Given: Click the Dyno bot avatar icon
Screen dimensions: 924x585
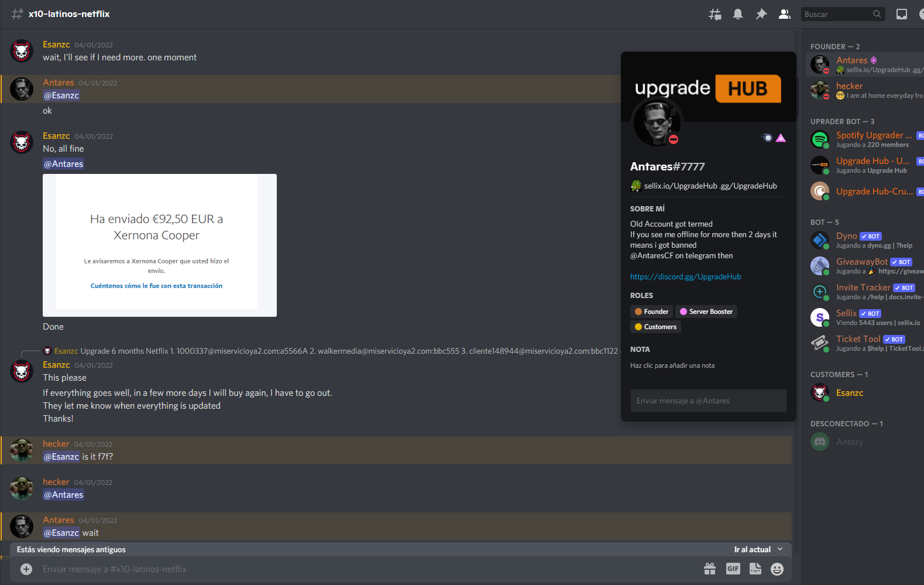Looking at the screenshot, I should (820, 240).
